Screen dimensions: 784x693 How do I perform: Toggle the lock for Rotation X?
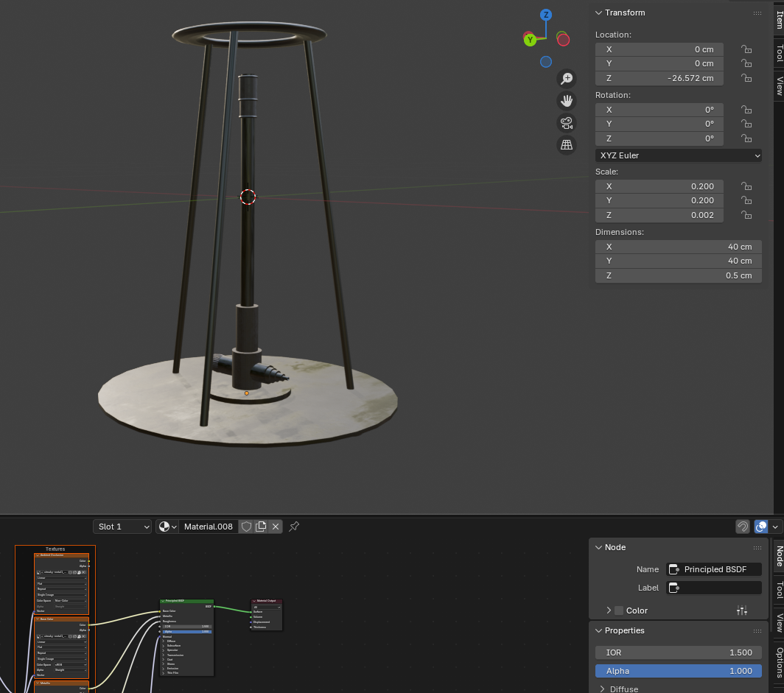pos(746,110)
